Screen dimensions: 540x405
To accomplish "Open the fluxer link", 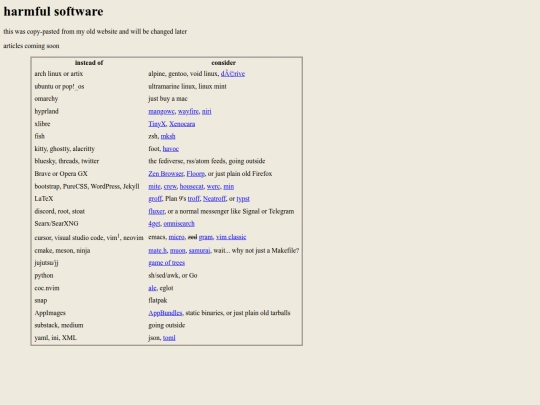I will (x=156, y=211).
